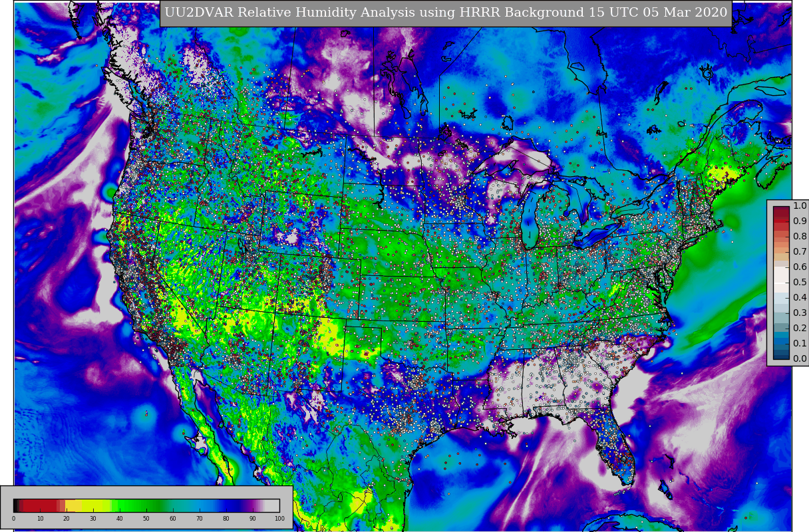Pick the purple band on humidity colorbar
Screen dimensions: 809x532
251,505
